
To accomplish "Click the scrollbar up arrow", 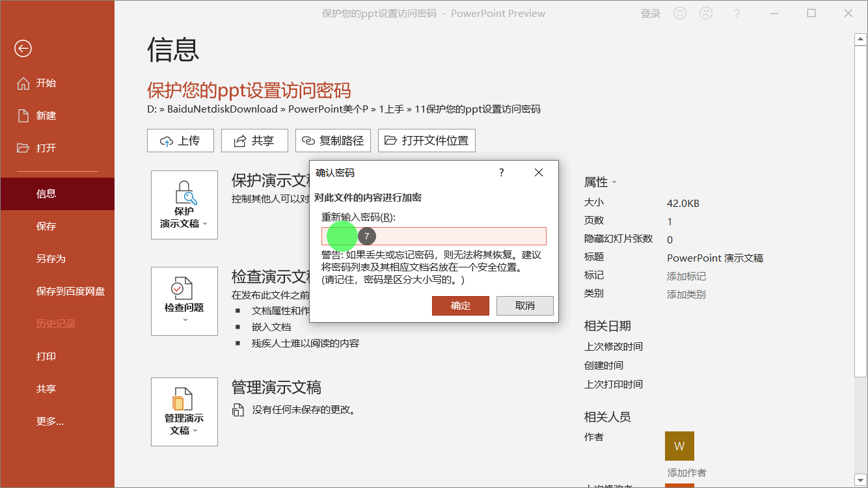I will [x=860, y=39].
